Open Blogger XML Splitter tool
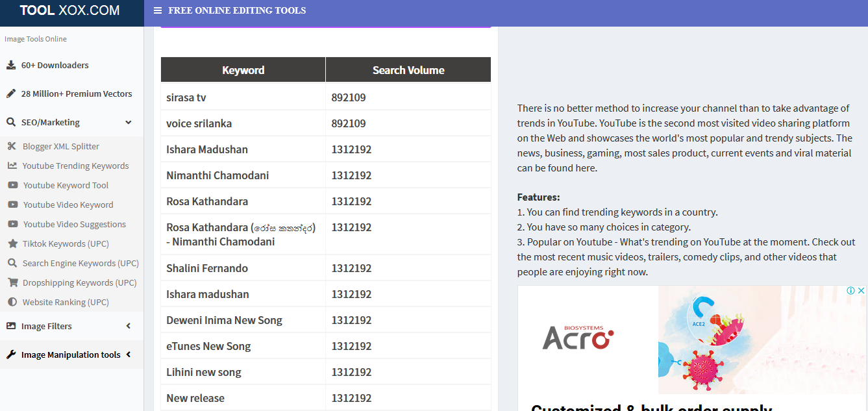This screenshot has height=411, width=868. (61, 146)
